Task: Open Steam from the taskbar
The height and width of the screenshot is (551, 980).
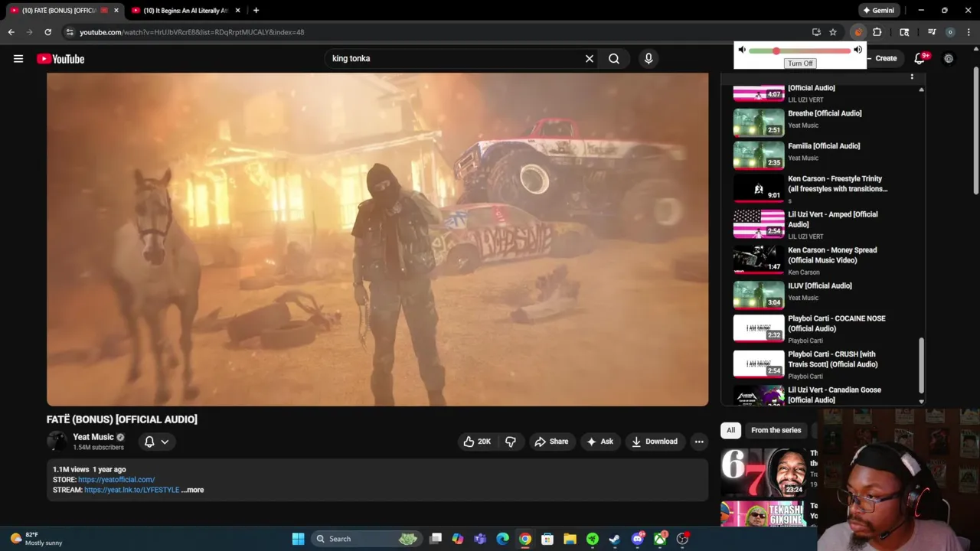Action: 615,539
